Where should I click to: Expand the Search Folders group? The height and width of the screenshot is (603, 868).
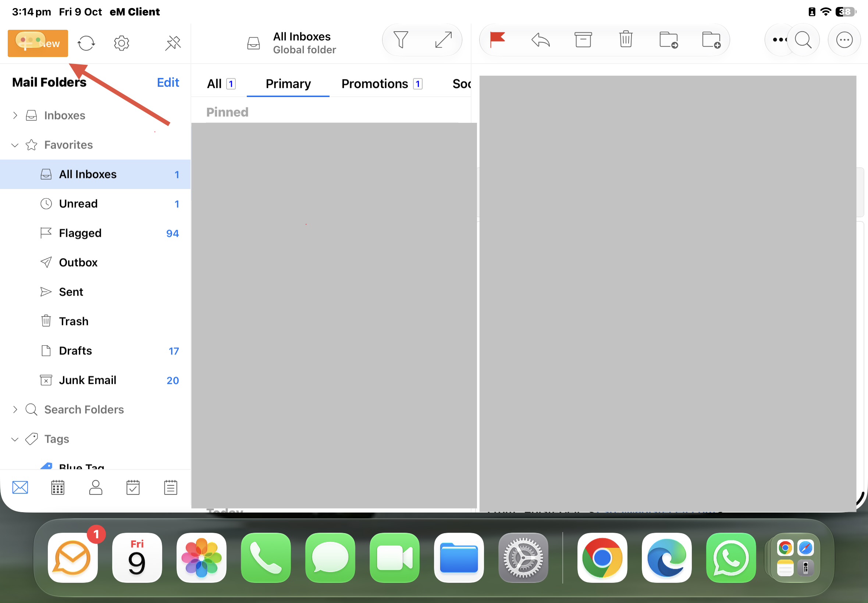(x=15, y=410)
